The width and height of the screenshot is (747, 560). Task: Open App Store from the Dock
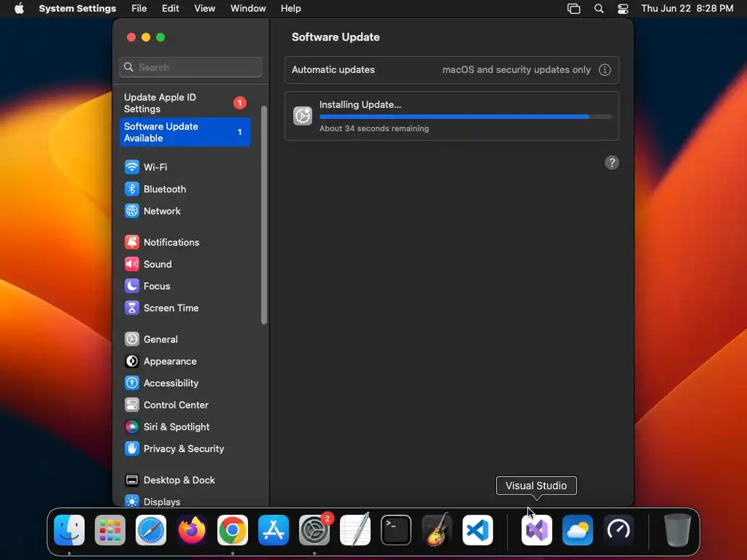[274, 530]
